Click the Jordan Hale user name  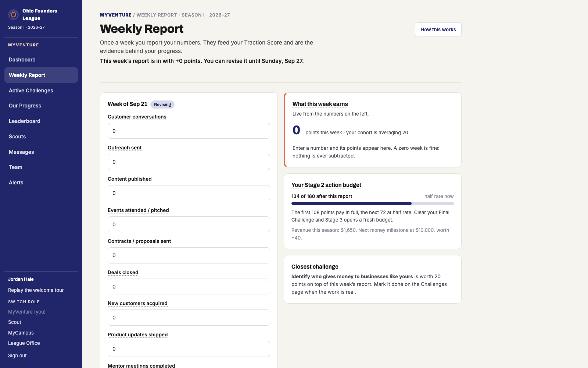pos(21,279)
